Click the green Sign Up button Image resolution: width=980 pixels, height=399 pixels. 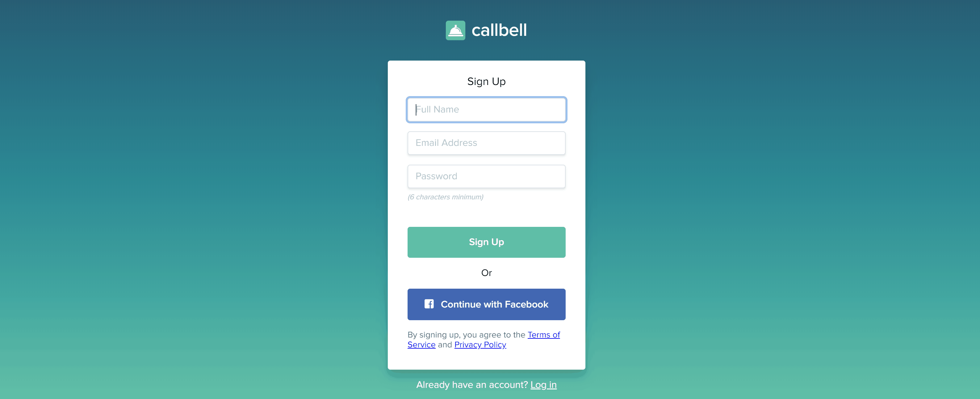coord(486,242)
